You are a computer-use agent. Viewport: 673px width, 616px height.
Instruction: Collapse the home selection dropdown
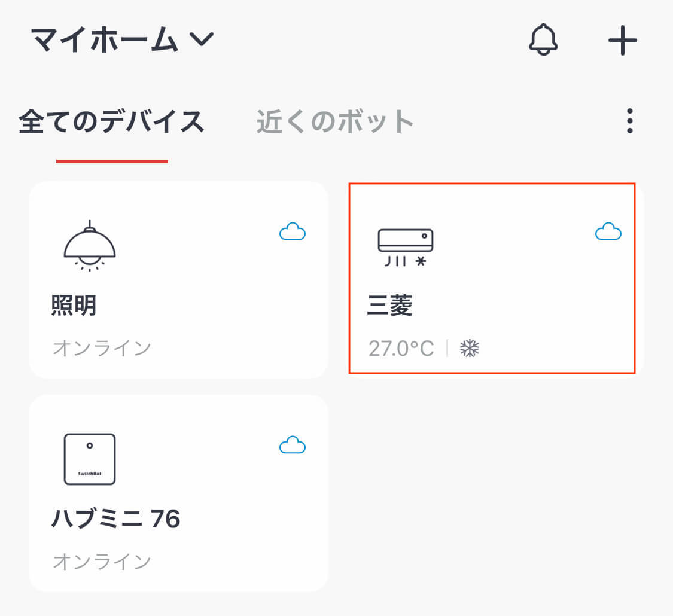pyautogui.click(x=200, y=41)
